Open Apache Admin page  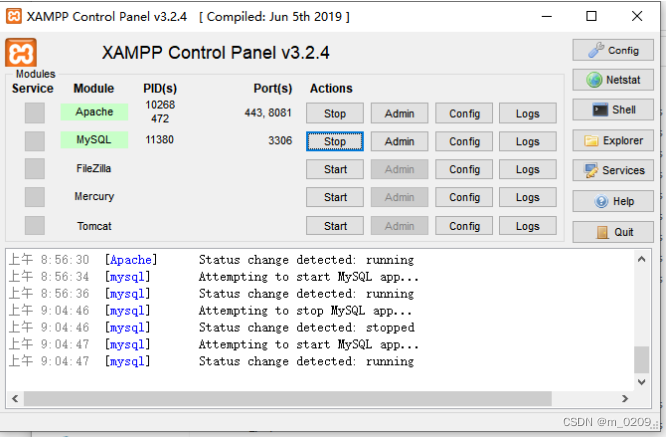pos(399,113)
